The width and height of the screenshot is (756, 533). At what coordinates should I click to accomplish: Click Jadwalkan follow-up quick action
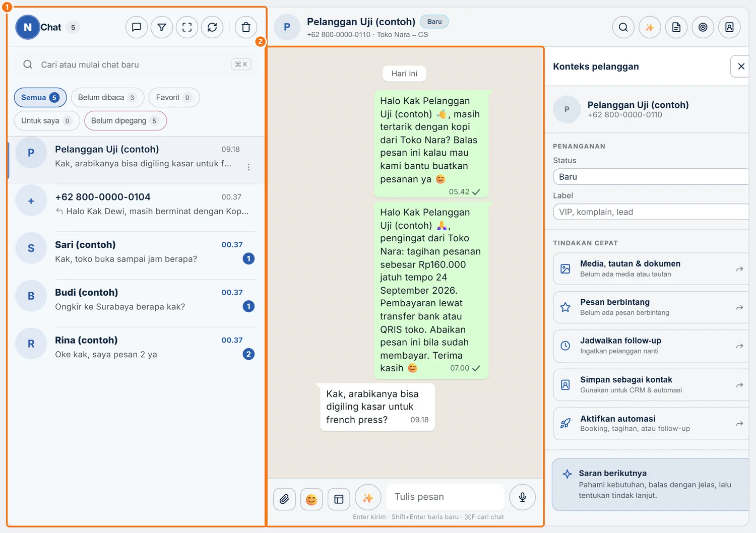pyautogui.click(x=651, y=346)
